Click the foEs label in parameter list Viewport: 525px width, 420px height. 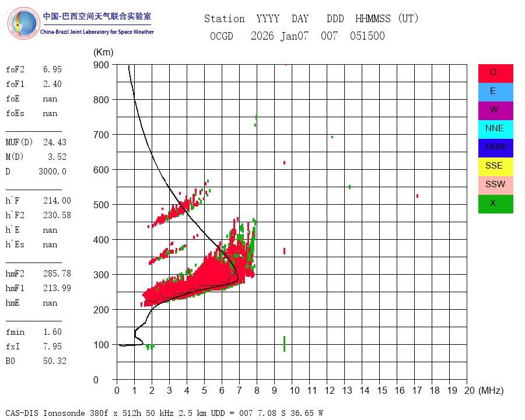click(x=15, y=113)
